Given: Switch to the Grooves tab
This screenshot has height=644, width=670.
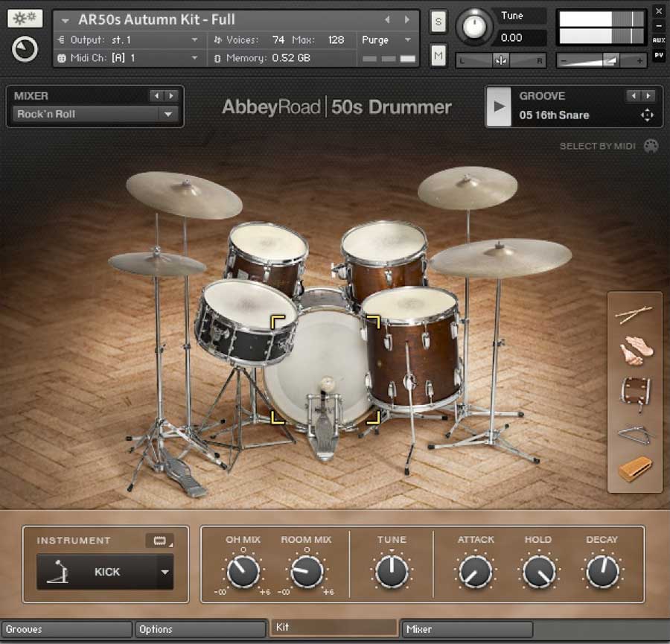Looking at the screenshot, I should 66,629.
